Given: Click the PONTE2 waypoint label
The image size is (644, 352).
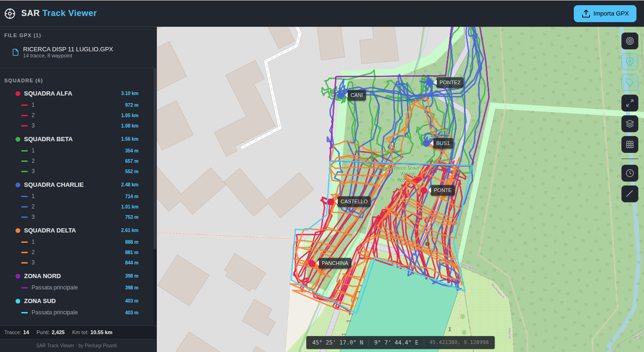Looking at the screenshot, I should click(x=450, y=82).
